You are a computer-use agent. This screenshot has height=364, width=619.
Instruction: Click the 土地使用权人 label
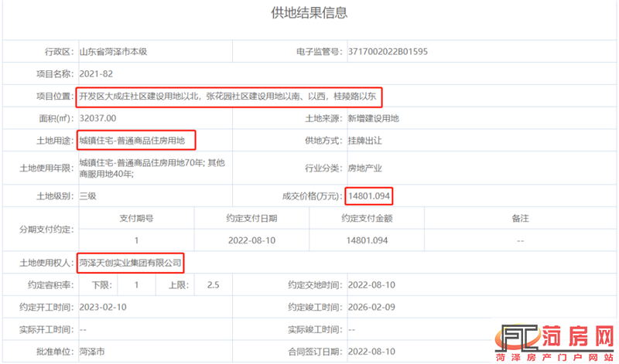pyautogui.click(x=47, y=263)
